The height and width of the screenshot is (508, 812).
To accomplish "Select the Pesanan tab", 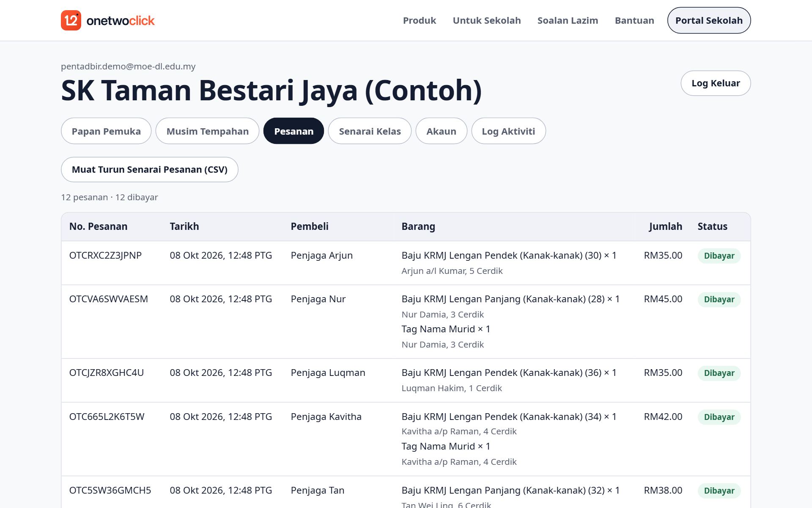I will tap(294, 131).
